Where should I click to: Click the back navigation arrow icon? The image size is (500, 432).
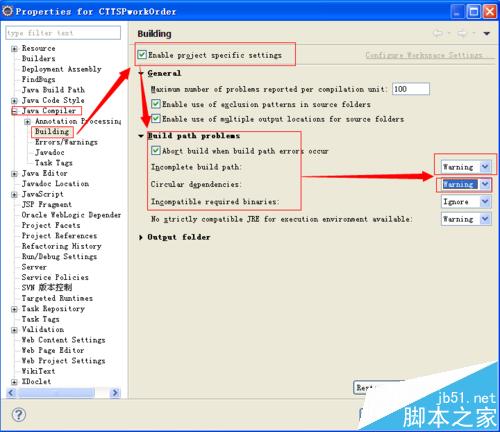pos(438,33)
